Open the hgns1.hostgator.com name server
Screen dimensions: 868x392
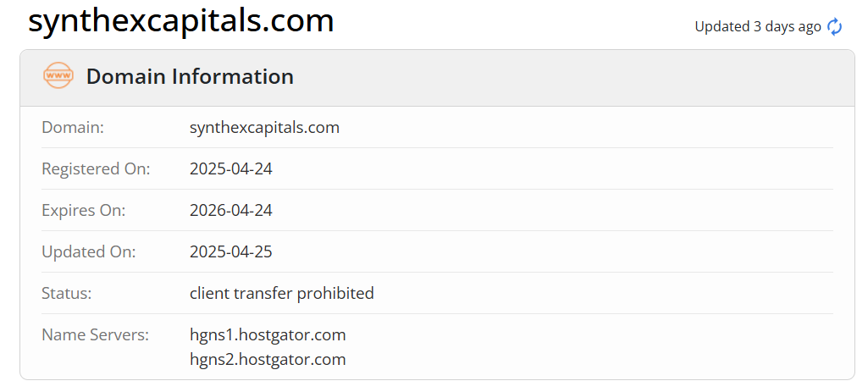point(268,335)
